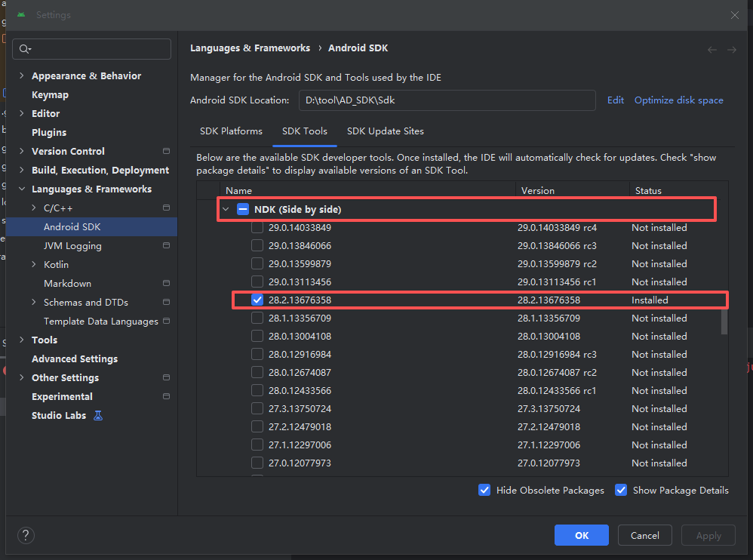Expand the C/C++ node
Screen dimensions: 753x560
(x=34, y=208)
